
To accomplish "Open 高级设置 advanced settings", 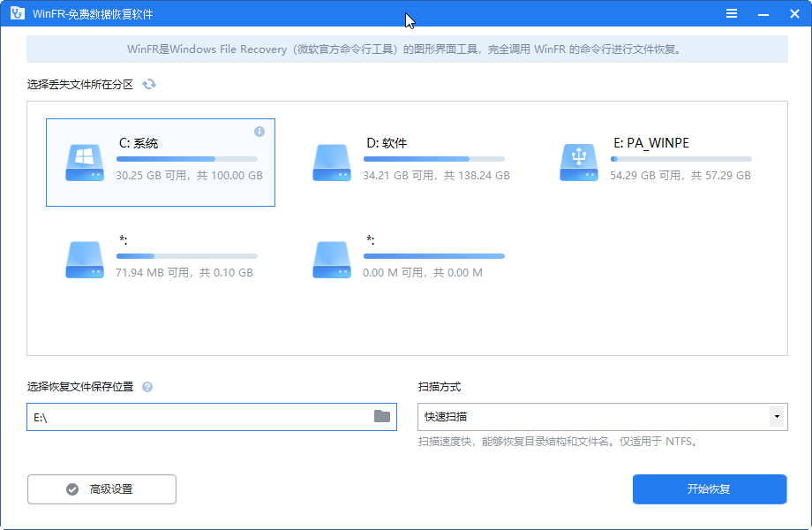I will [x=101, y=489].
